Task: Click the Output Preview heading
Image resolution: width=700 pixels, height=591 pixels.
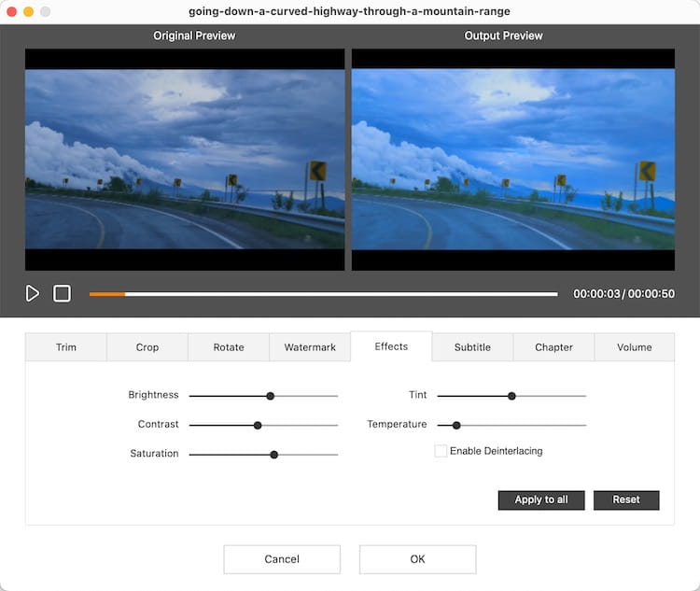Action: tap(504, 35)
